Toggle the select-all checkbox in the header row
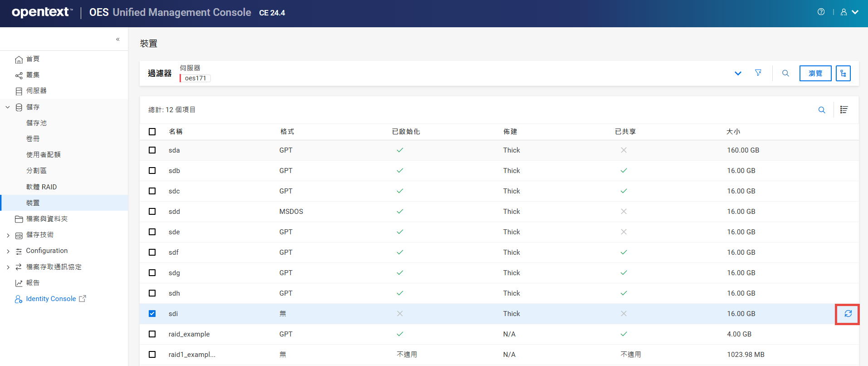868x366 pixels. 152,132
